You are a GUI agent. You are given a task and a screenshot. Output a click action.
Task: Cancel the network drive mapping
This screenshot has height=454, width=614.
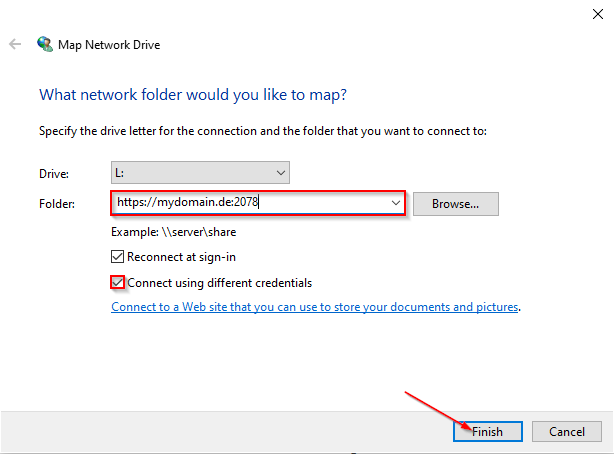coord(567,431)
